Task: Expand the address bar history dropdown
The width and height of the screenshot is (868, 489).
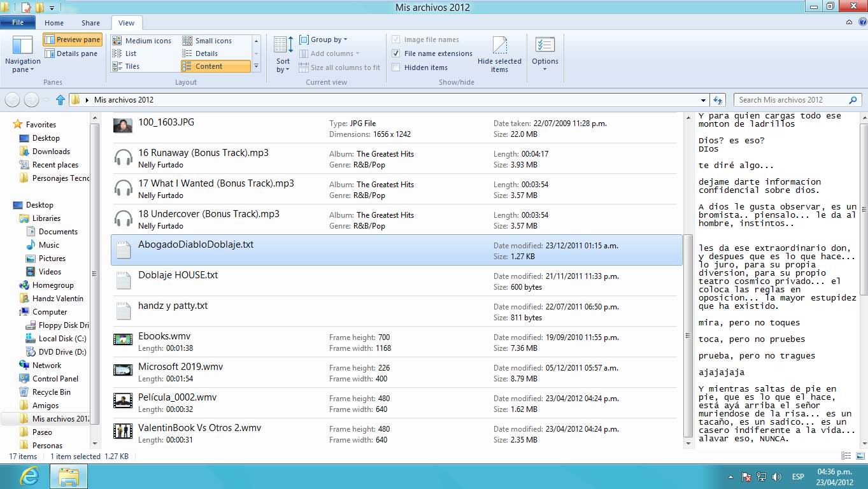Action: coord(703,100)
